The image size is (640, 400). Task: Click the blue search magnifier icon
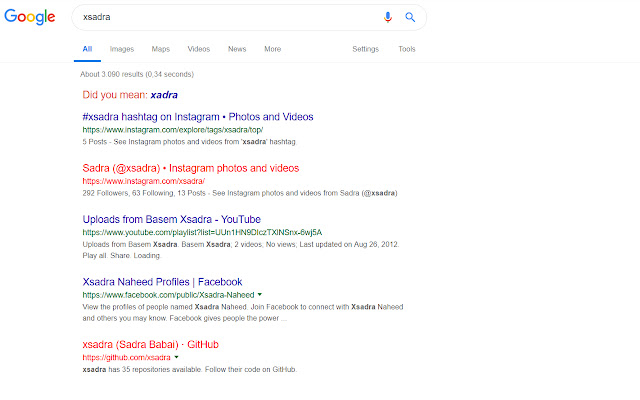(410, 17)
